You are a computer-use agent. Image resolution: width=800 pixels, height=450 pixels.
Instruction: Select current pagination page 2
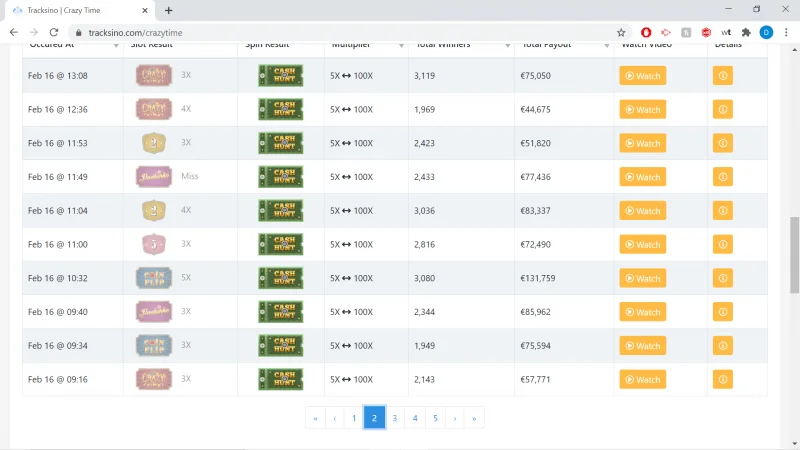point(374,418)
